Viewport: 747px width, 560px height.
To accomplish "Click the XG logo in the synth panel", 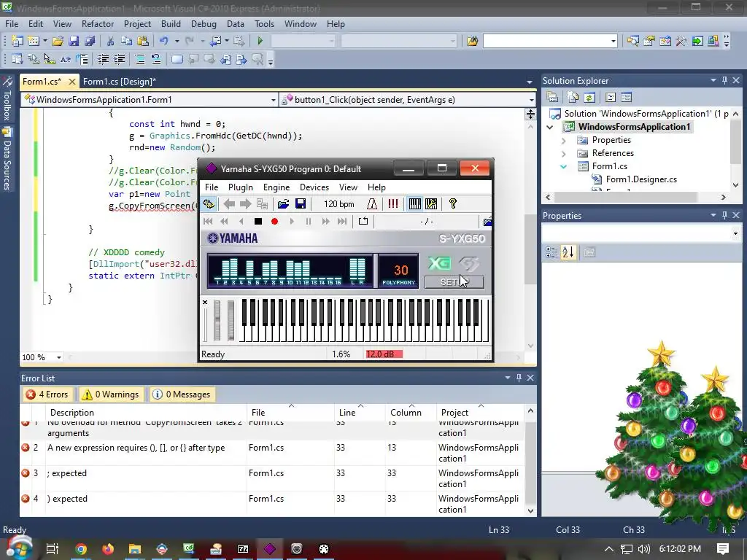I will click(439, 263).
